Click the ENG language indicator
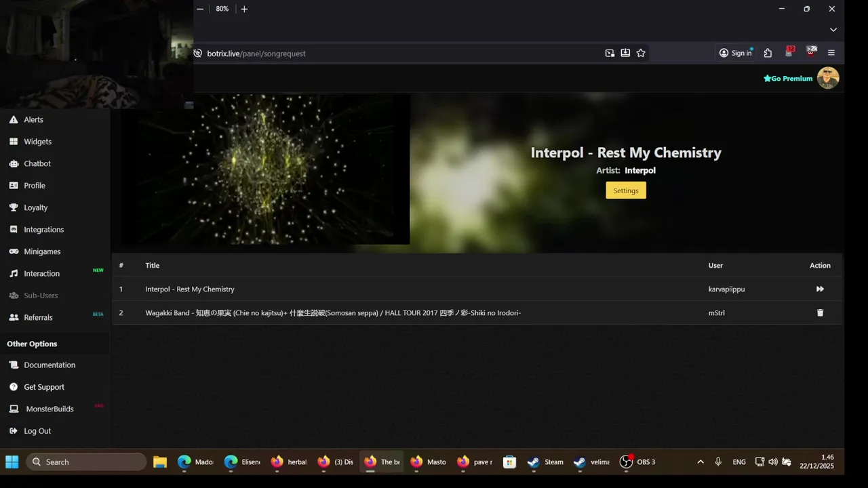 point(739,462)
